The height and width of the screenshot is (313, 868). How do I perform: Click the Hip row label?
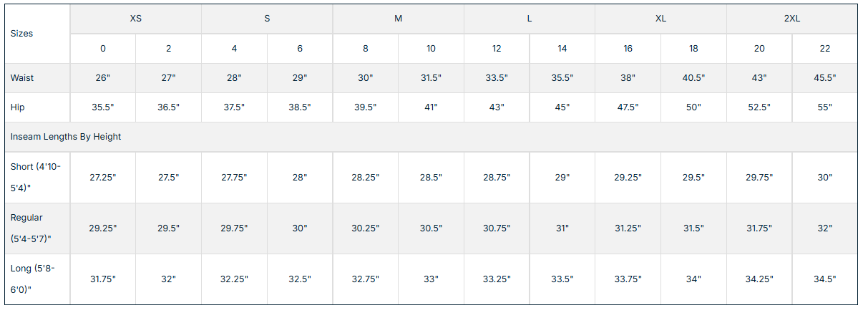(17, 107)
